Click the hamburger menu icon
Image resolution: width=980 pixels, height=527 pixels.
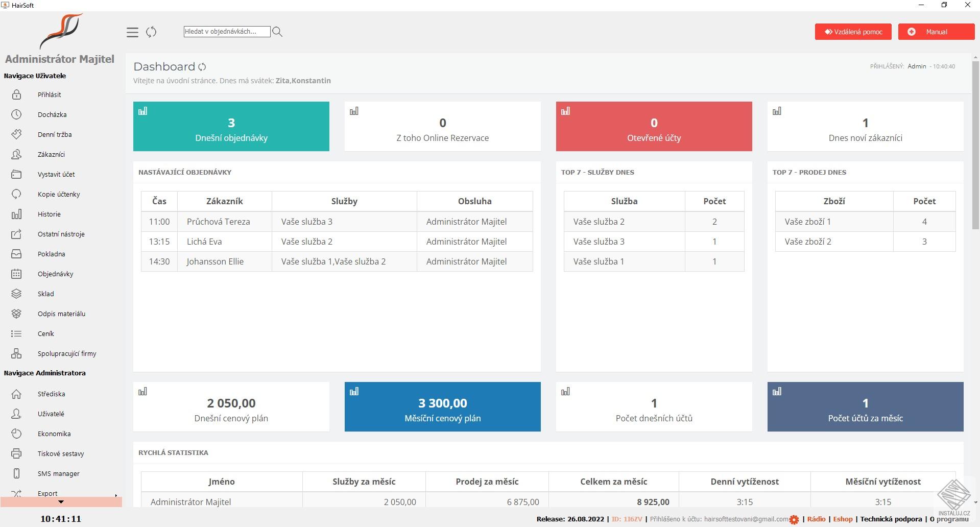(x=132, y=32)
